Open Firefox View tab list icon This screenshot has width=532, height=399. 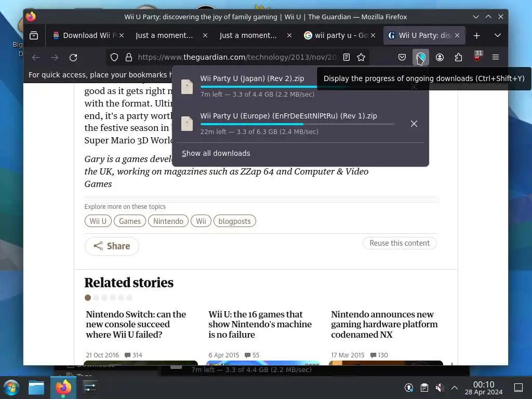coord(34,35)
